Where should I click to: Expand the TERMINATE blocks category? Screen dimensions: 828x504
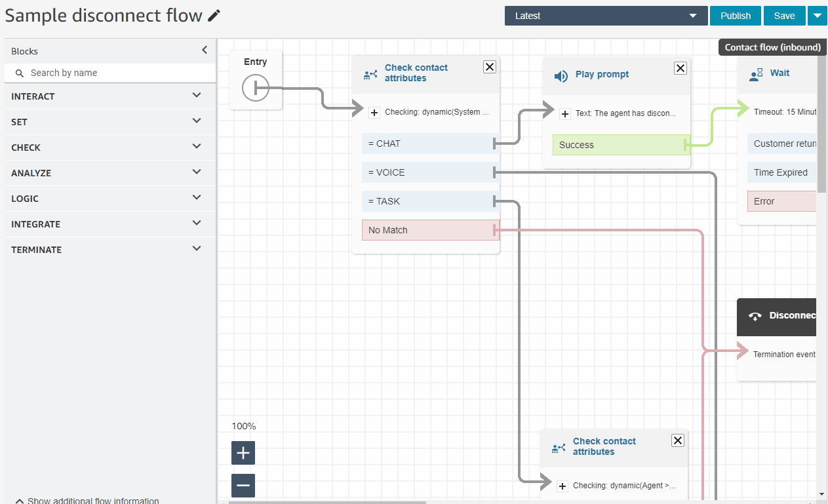108,250
